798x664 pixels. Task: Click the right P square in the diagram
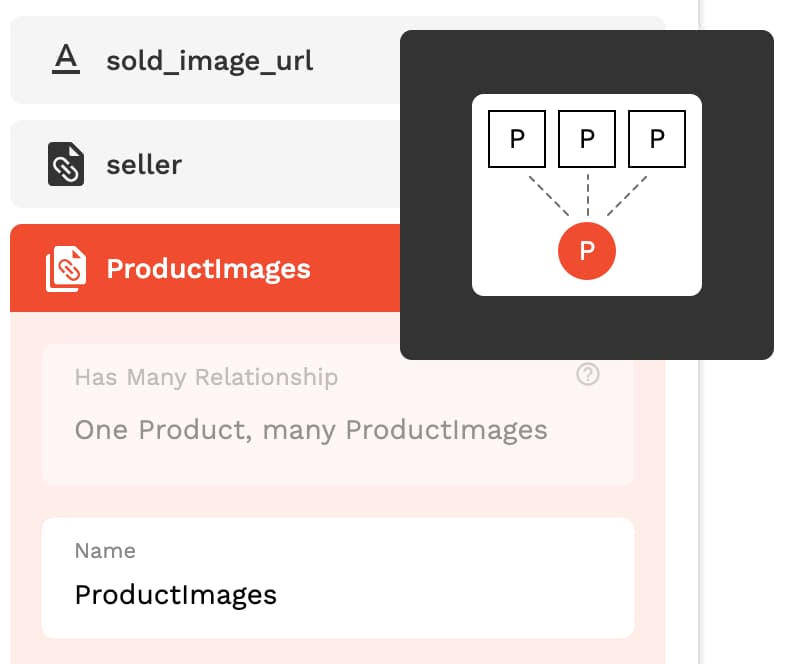coord(657,139)
